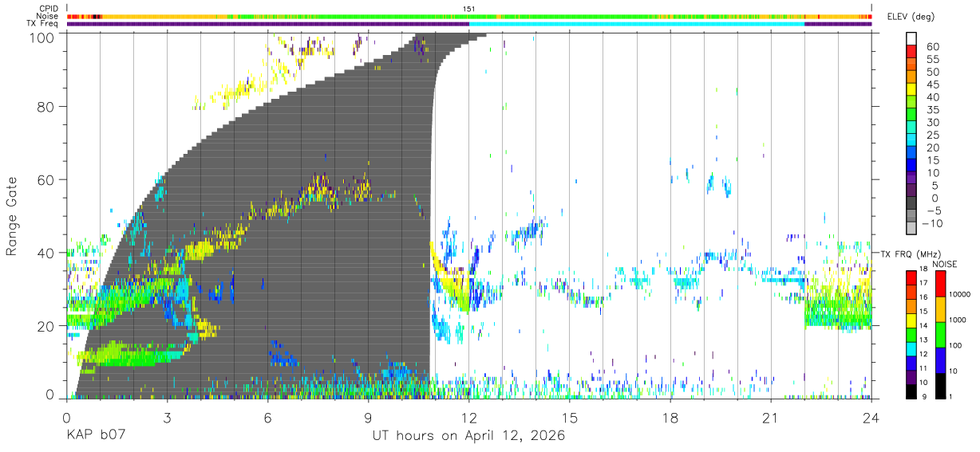Pick the blue 15–20 ELEV color bar segment
The width and height of the screenshot is (980, 452).
[912, 154]
